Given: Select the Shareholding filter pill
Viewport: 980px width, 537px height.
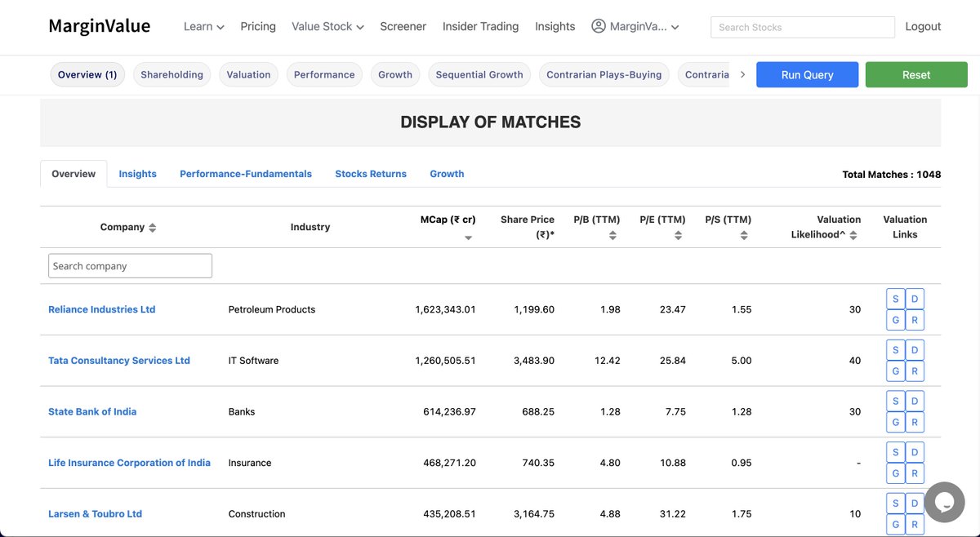Looking at the screenshot, I should click(171, 74).
